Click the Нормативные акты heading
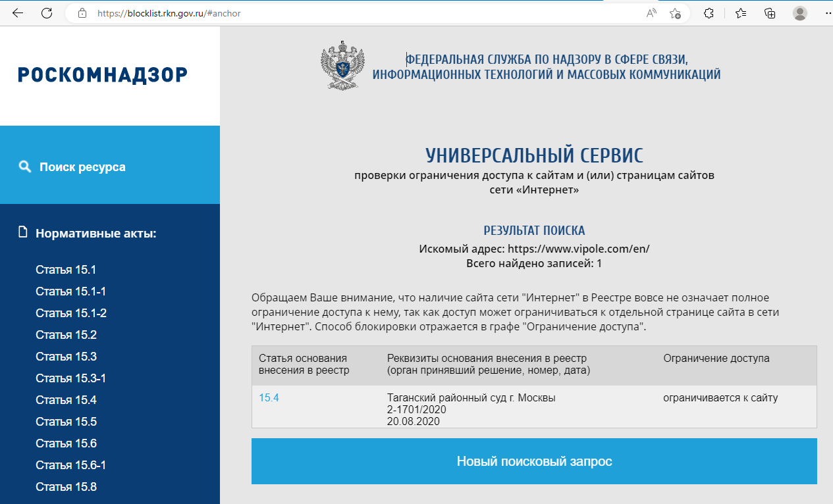The height and width of the screenshot is (504, 833). tap(96, 233)
